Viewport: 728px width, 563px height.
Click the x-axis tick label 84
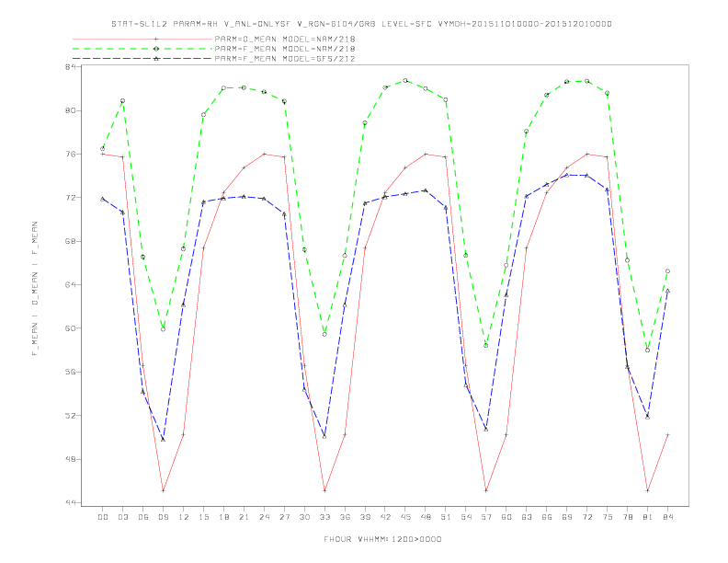(x=667, y=517)
